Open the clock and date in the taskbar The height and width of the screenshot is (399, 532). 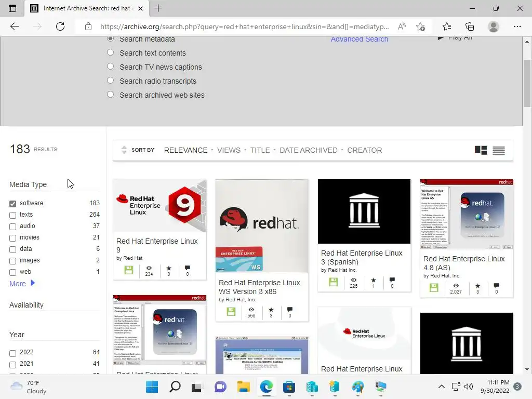[495, 387]
